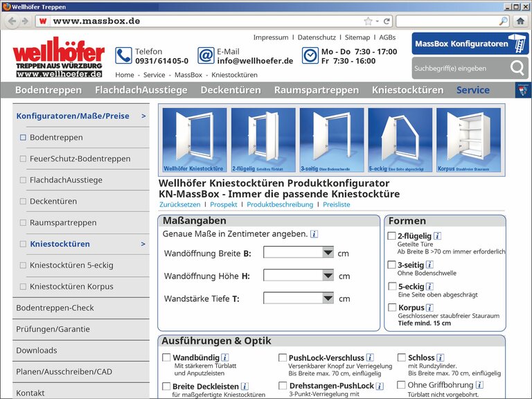
Task: Open info icon next to Maße in Zentimeter
Action: 314,233
